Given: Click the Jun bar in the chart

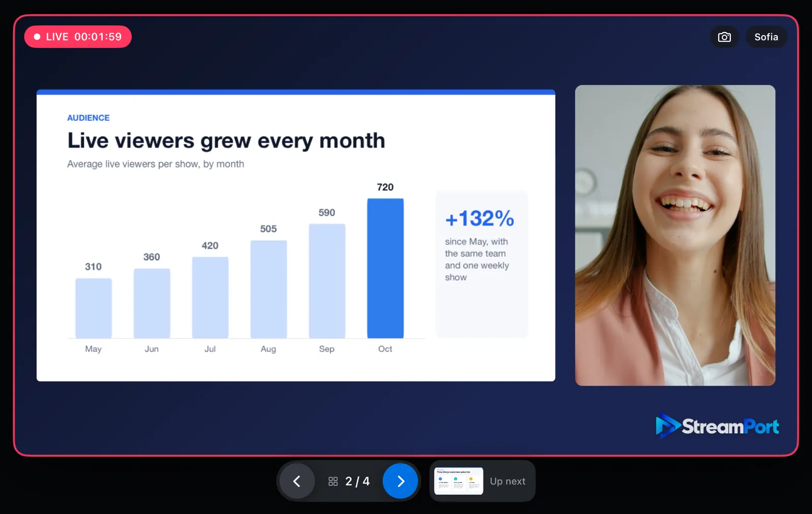Looking at the screenshot, I should [152, 303].
